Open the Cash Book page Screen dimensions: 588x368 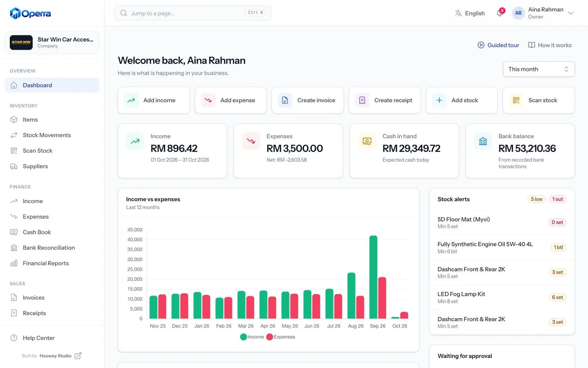[x=52, y=232]
